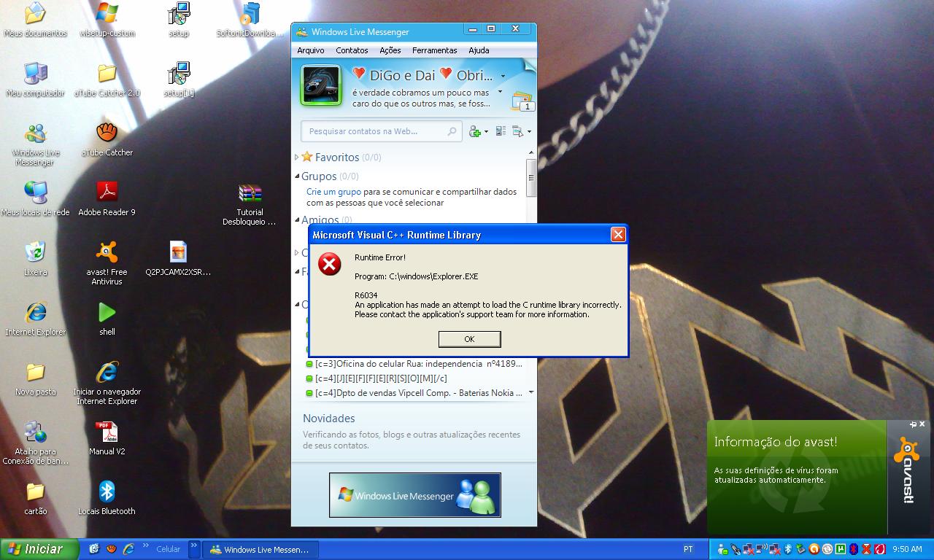
Task: Expand the Favoritos group
Action: click(x=296, y=157)
